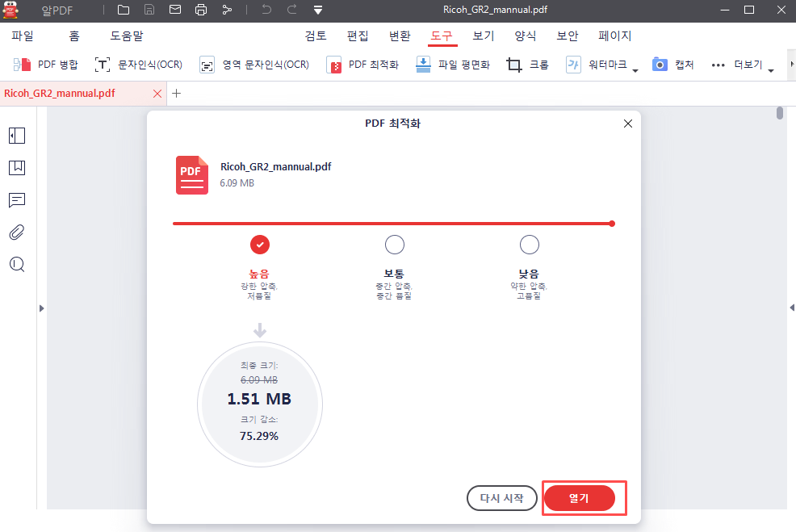The image size is (796, 532).
Task: Open the quick access customize dropdown arrow
Action: click(318, 10)
